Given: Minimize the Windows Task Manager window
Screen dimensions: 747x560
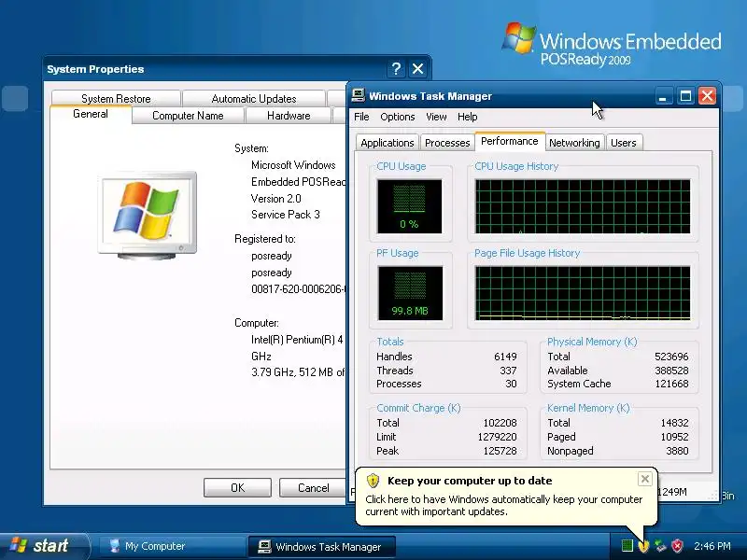Looking at the screenshot, I should pyautogui.click(x=662, y=96).
